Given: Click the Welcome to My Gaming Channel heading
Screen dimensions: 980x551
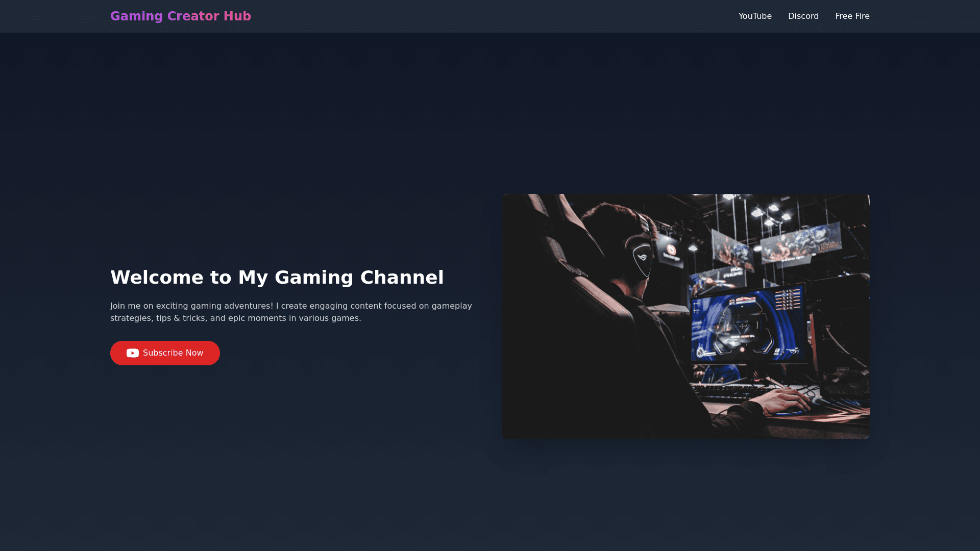Looking at the screenshot, I should [x=277, y=277].
